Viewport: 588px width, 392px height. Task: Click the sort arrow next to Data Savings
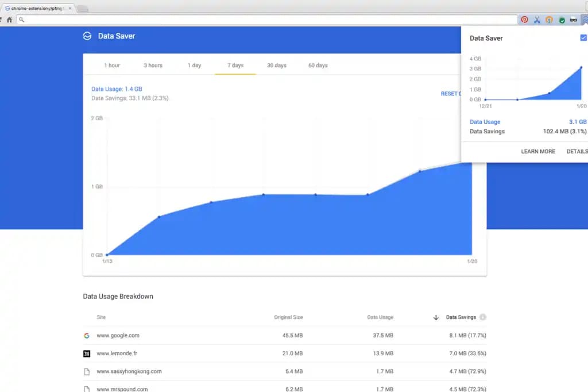[x=436, y=317]
